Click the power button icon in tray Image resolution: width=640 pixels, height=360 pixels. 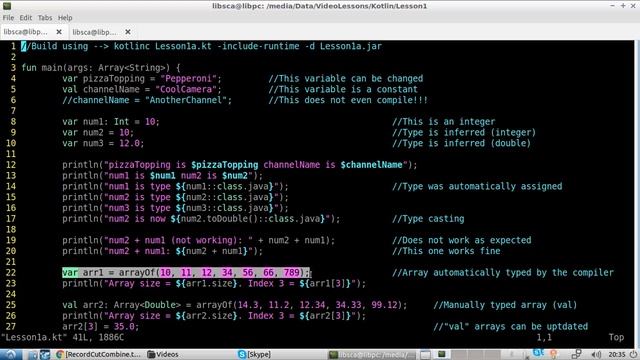click(x=633, y=355)
